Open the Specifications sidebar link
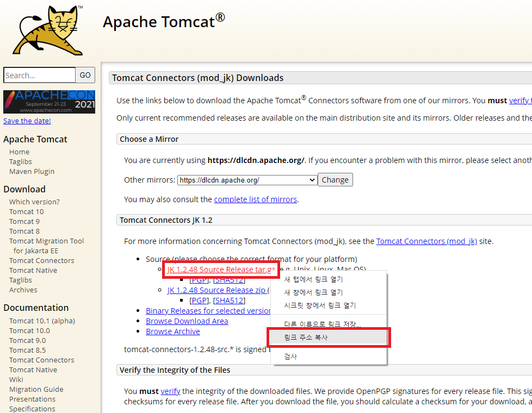This screenshot has width=532, height=413. click(x=32, y=409)
